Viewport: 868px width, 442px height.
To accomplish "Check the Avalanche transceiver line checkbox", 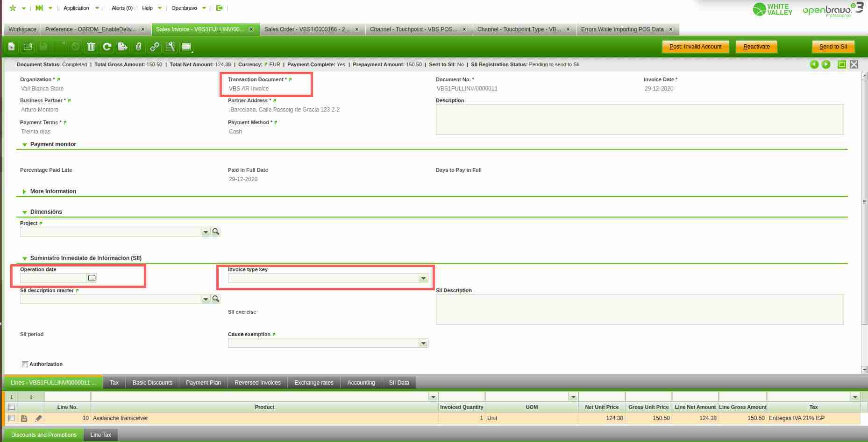I will pos(12,418).
